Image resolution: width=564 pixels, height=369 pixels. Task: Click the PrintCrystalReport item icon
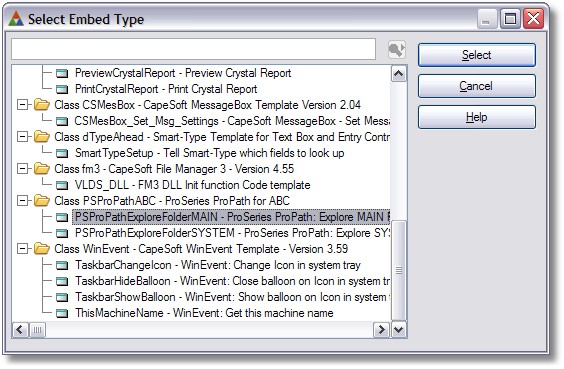[62, 89]
